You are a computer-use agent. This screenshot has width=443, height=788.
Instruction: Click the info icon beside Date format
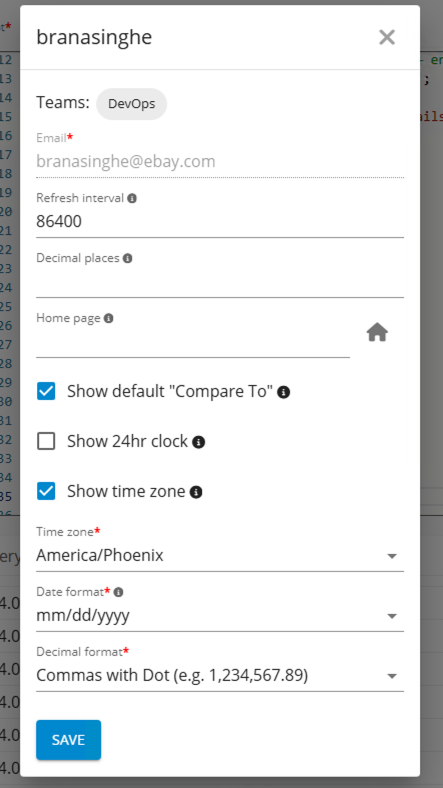click(119, 593)
